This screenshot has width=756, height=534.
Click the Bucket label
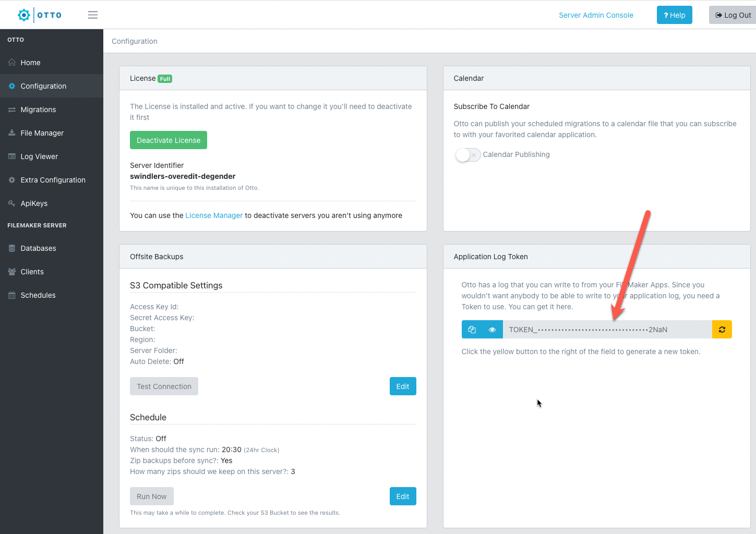point(142,329)
